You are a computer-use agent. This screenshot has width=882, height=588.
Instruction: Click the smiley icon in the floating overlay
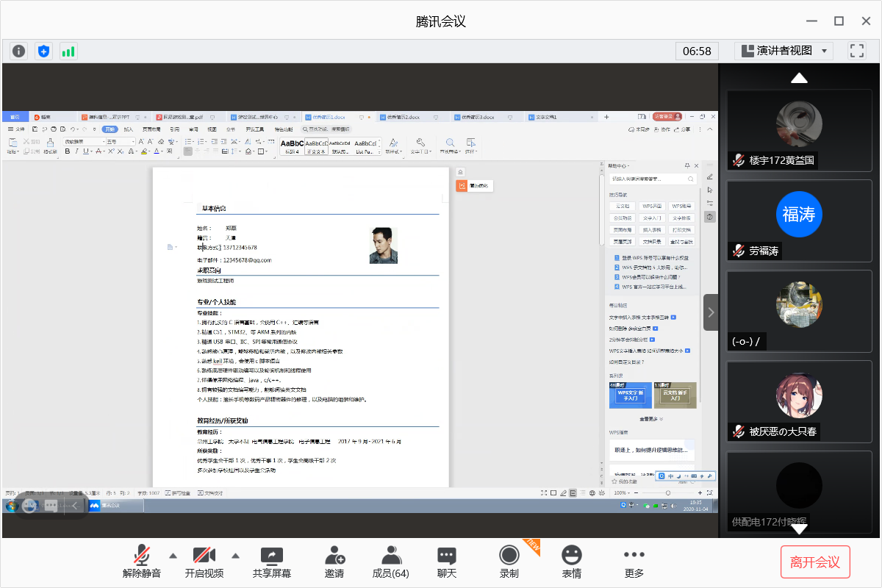point(29,506)
